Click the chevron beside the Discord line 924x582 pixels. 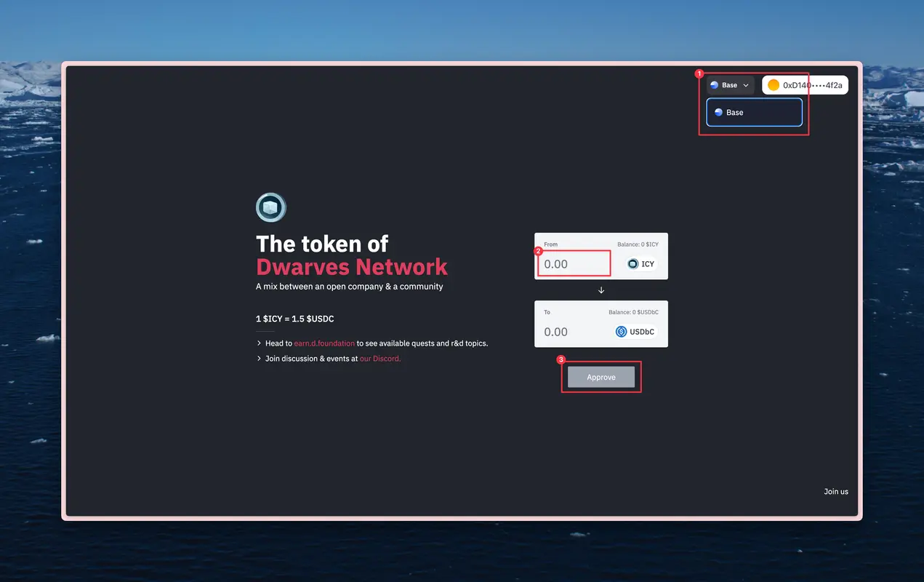(260, 359)
